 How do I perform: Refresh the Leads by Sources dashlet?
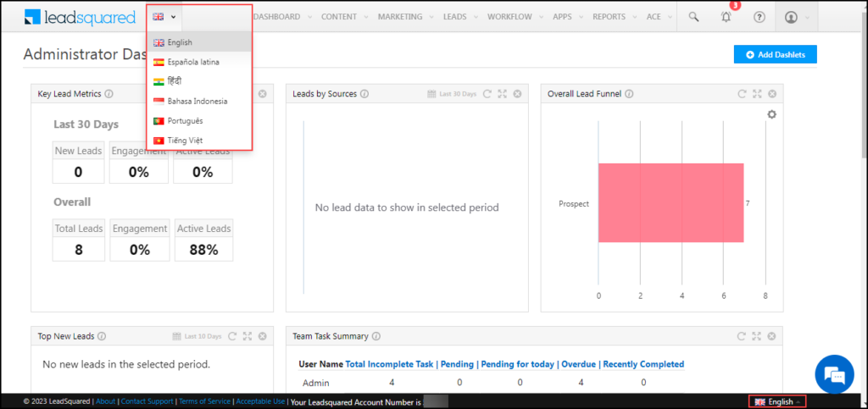[x=487, y=94]
